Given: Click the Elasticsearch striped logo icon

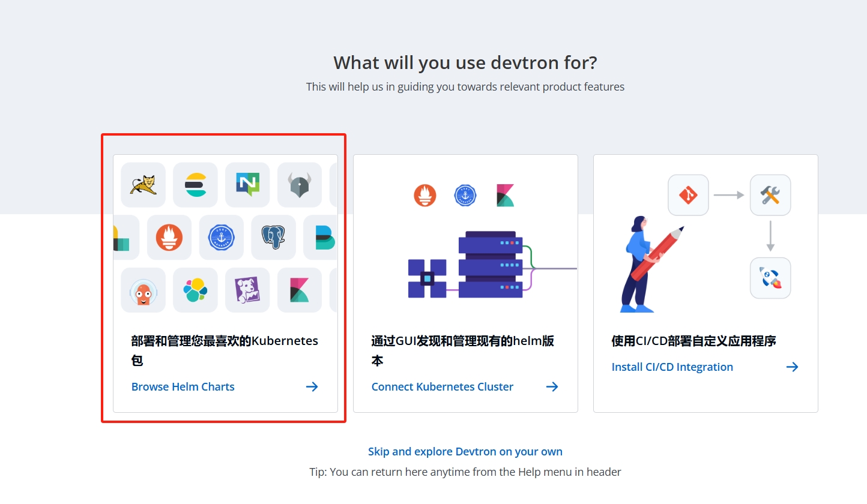Looking at the screenshot, I should point(195,185).
